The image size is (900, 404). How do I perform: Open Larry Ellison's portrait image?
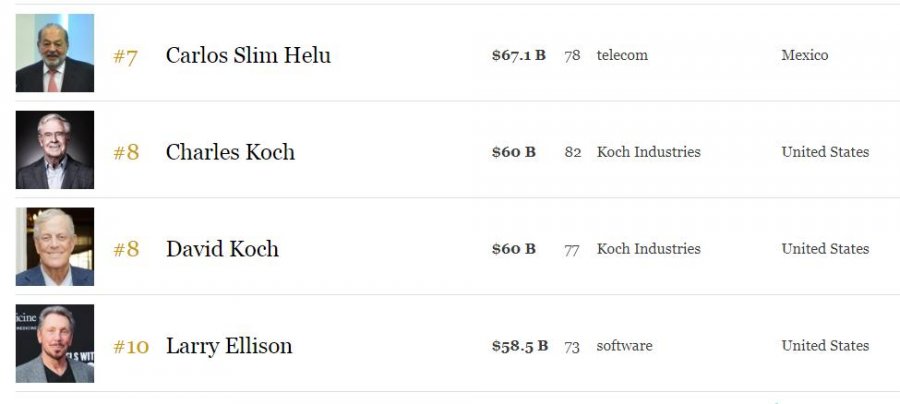(55, 344)
